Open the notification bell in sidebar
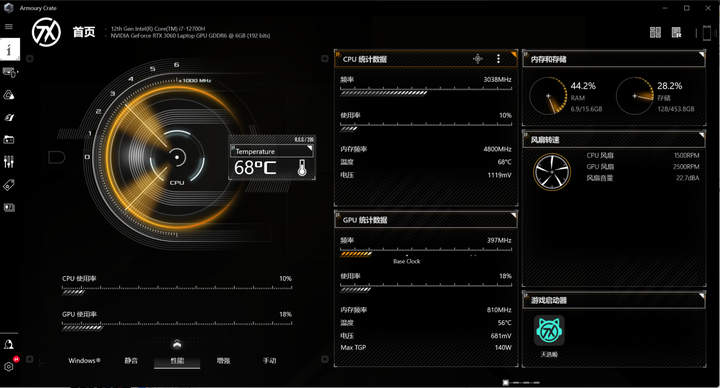Image resolution: width=720 pixels, height=388 pixels. (9, 344)
